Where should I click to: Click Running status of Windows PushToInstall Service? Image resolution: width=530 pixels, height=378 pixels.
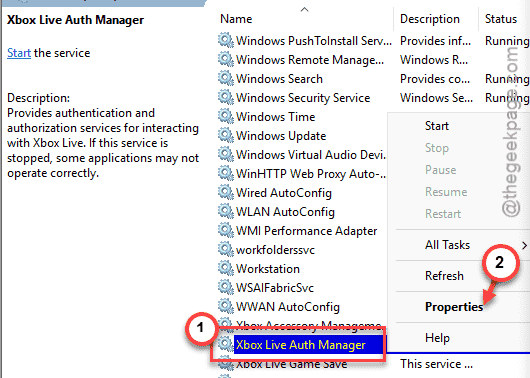(x=507, y=41)
